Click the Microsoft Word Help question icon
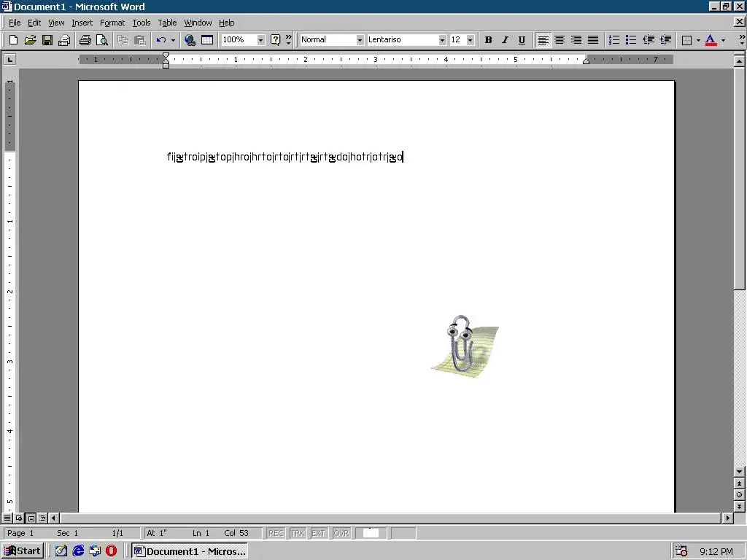The height and width of the screenshot is (560, 747). pyautogui.click(x=275, y=40)
